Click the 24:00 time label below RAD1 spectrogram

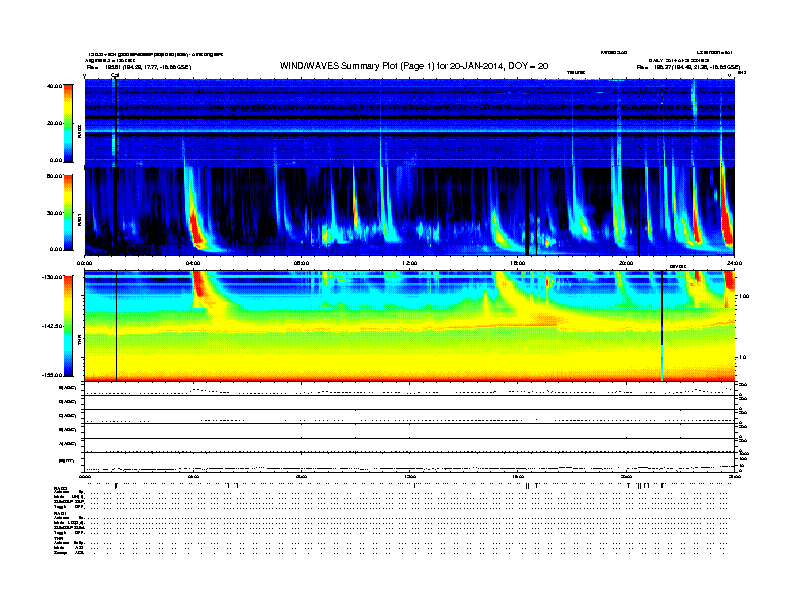pyautogui.click(x=734, y=263)
